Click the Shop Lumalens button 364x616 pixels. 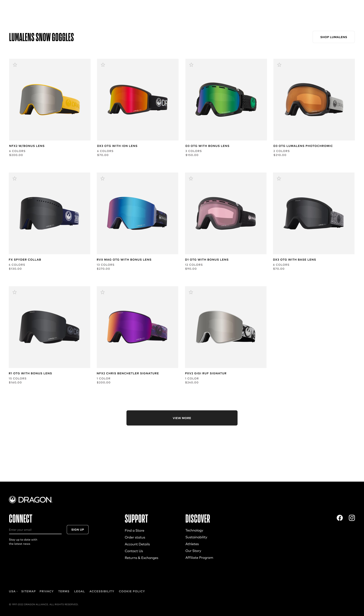(333, 37)
